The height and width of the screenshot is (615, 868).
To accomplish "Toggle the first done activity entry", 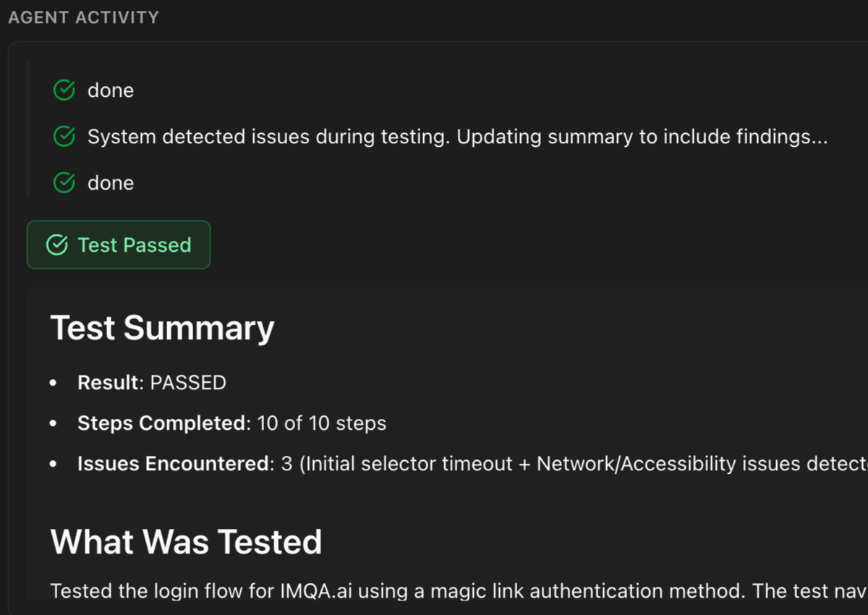I will 111,90.
